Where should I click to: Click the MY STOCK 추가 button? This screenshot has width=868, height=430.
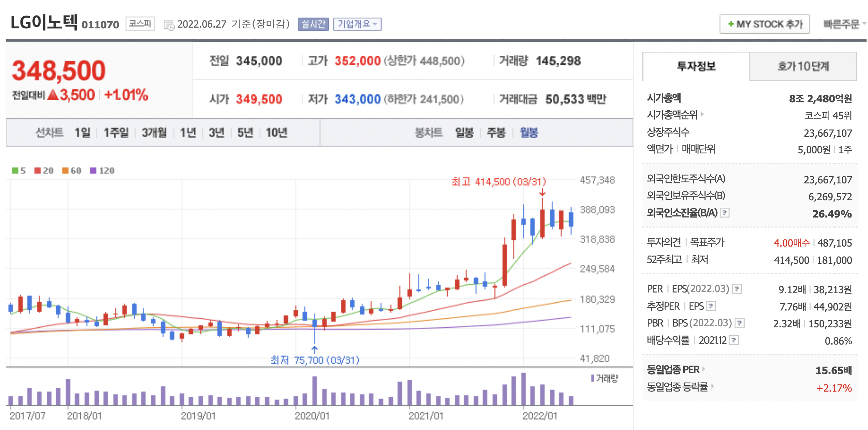[765, 24]
